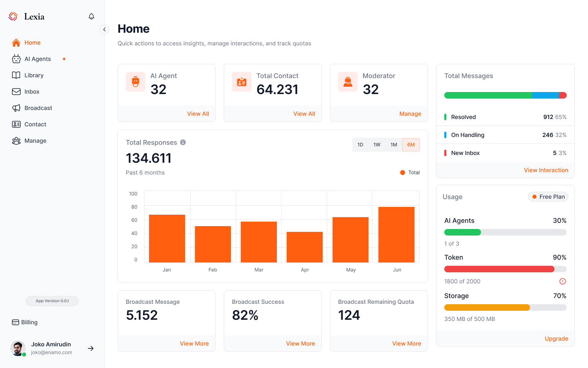Click the Jun bar in the chart
The image size is (588, 368).
pos(396,235)
